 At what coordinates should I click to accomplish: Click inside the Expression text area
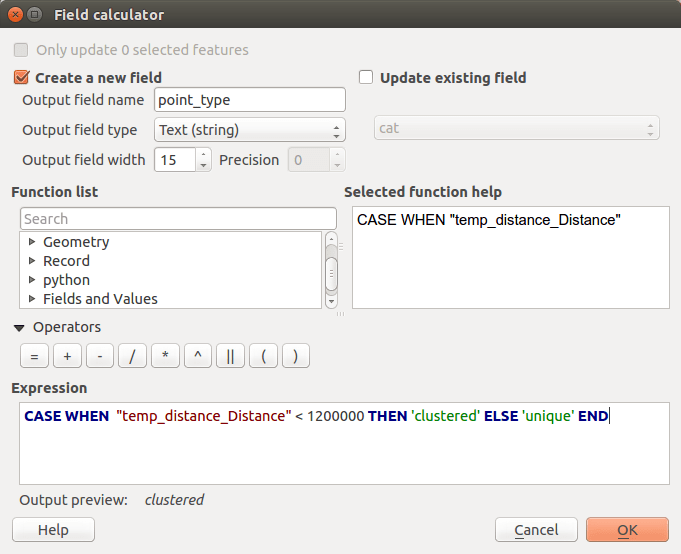coord(344,443)
